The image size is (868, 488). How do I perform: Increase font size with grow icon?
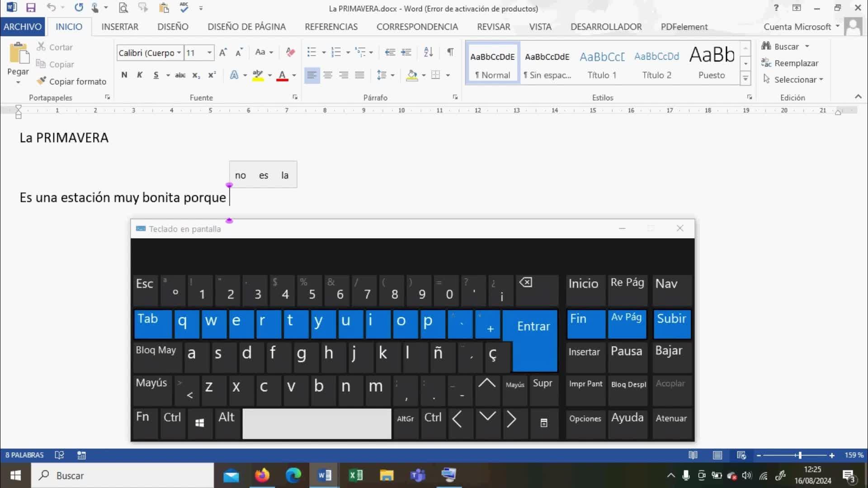(223, 52)
